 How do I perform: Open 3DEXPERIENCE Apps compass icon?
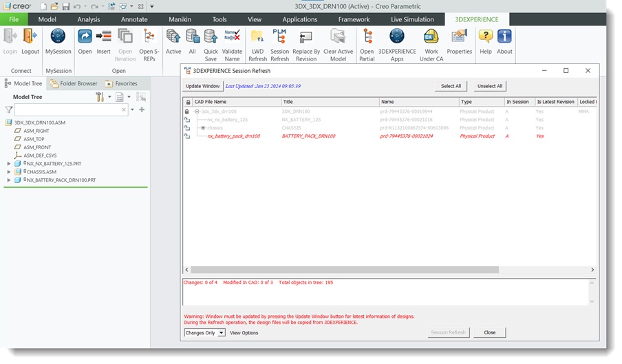(397, 36)
